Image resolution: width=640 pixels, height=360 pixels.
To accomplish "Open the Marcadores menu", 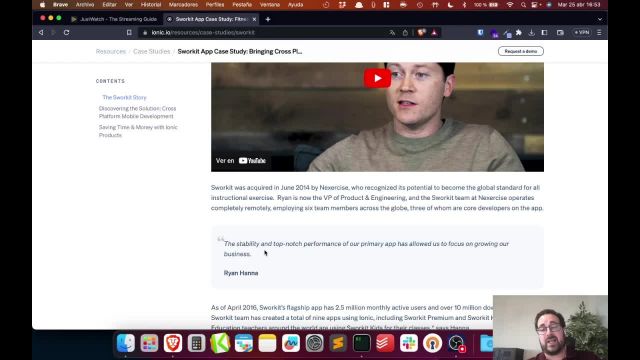I will 183,4.
